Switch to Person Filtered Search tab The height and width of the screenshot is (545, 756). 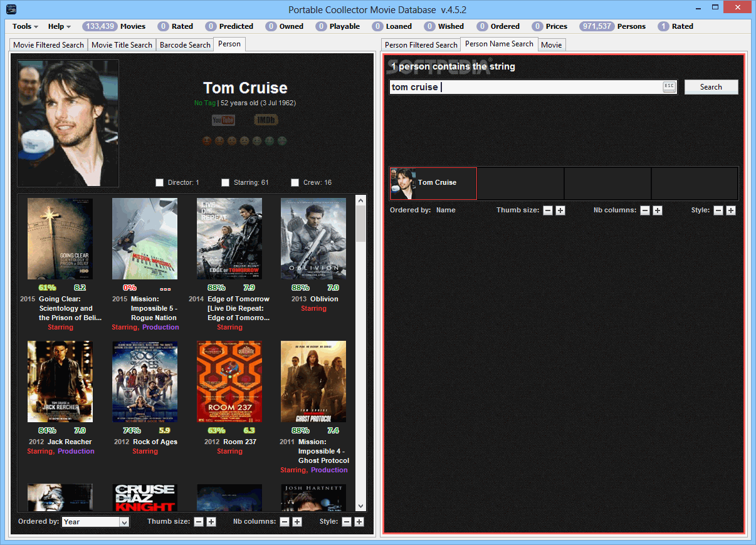(x=421, y=45)
